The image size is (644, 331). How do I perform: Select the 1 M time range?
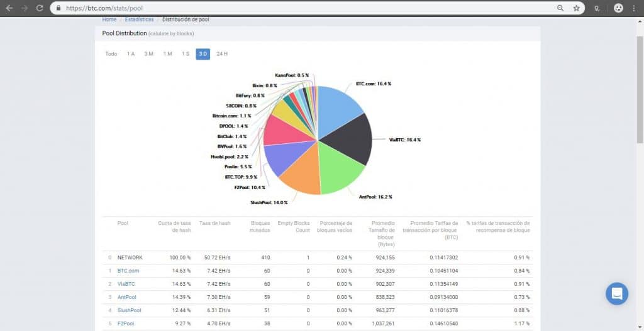click(167, 54)
